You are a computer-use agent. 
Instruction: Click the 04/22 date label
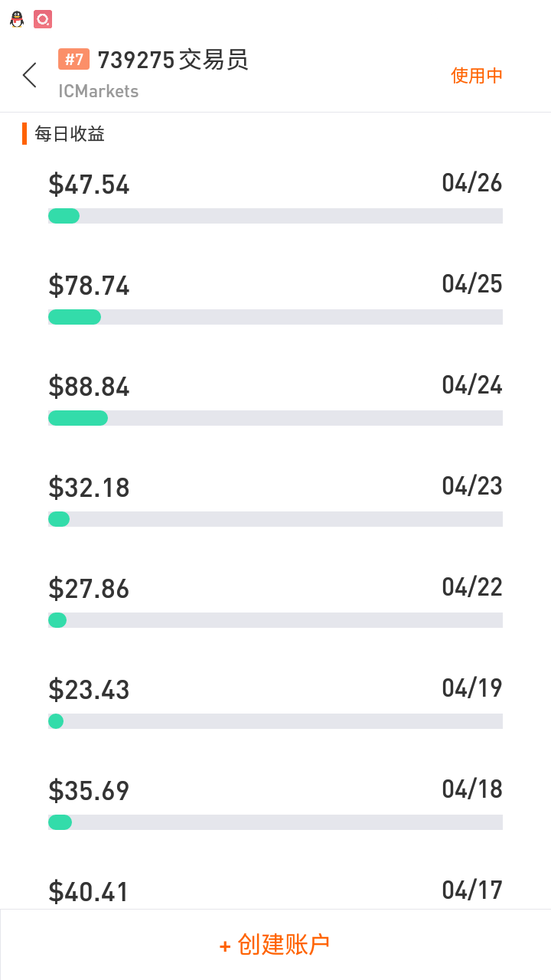472,587
